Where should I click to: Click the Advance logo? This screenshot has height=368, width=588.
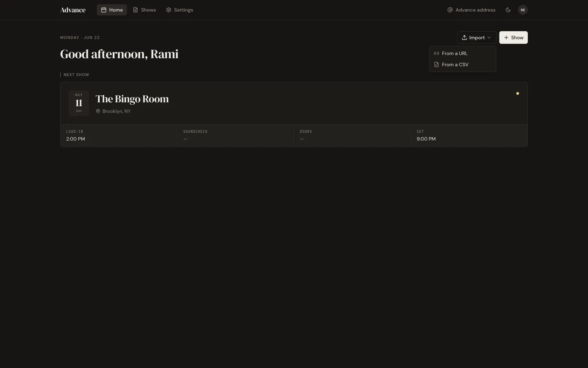[73, 10]
